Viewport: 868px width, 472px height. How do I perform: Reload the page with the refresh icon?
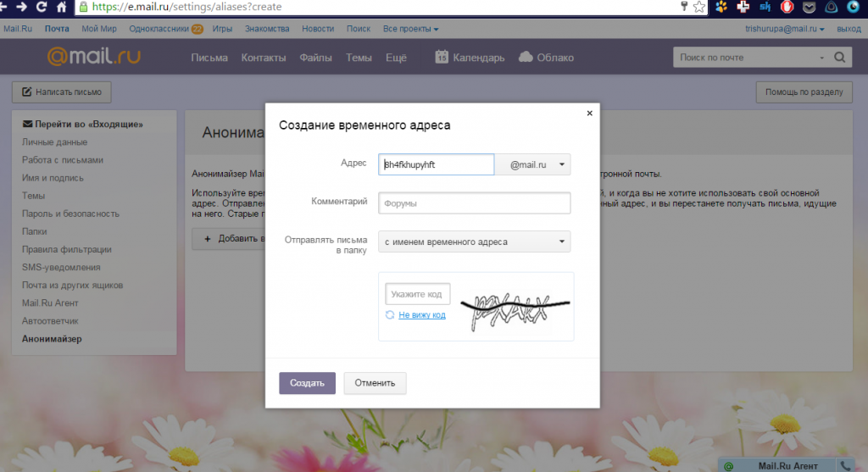click(x=40, y=7)
